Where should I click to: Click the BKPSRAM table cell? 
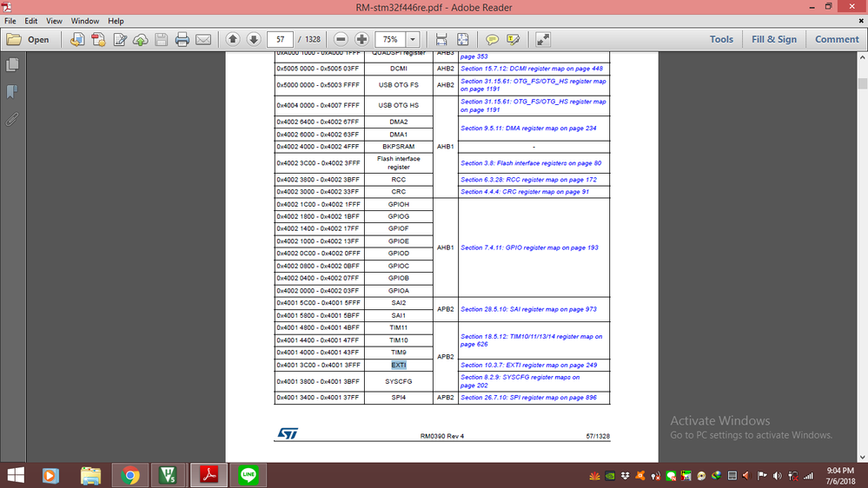pyautogui.click(x=399, y=147)
